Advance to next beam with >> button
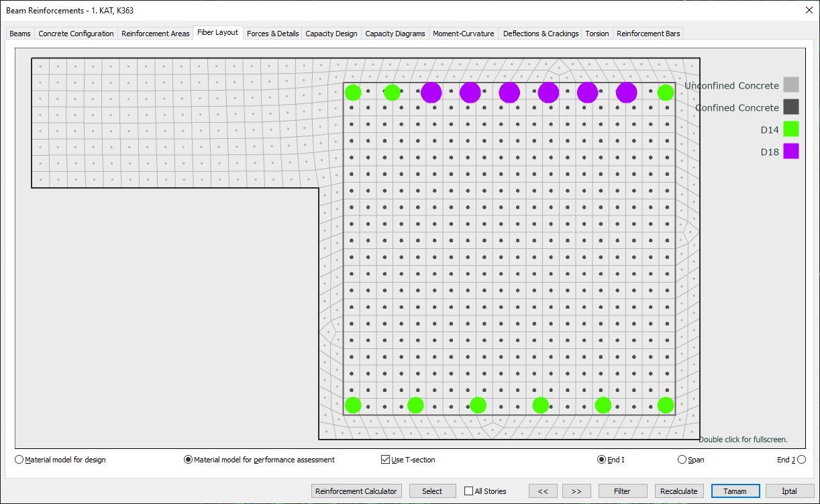This screenshot has height=504, width=820. click(x=576, y=491)
